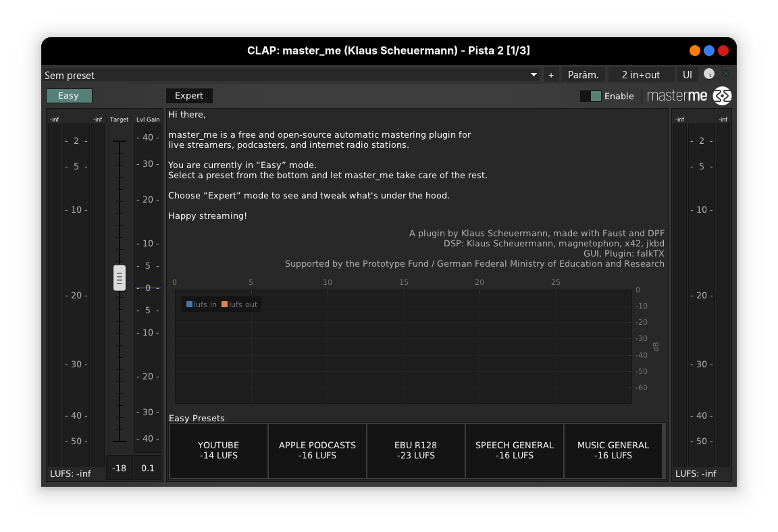The height and width of the screenshot is (532, 778).
Task: Toggle the plugin bypass checkbox in header
Action: (726, 74)
